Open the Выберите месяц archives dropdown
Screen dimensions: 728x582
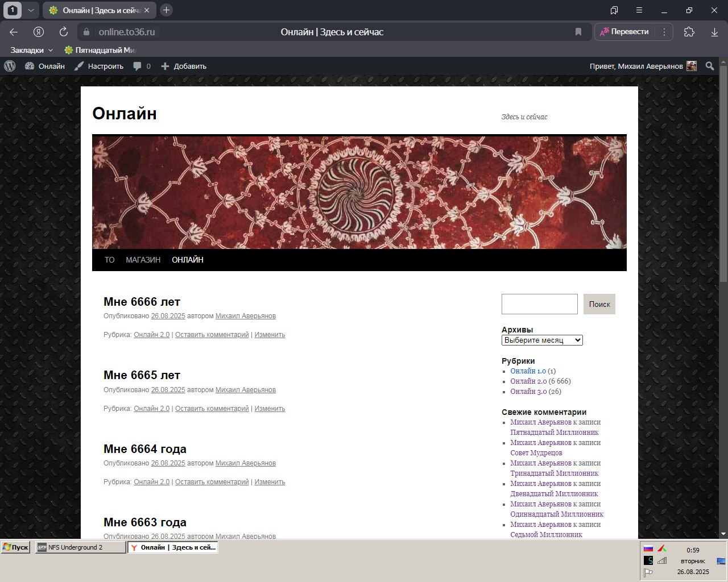(542, 340)
